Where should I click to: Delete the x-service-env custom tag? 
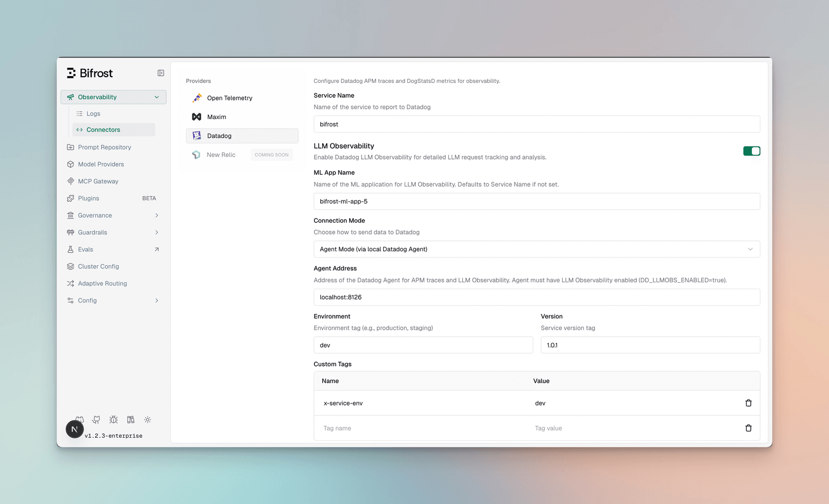click(x=748, y=403)
